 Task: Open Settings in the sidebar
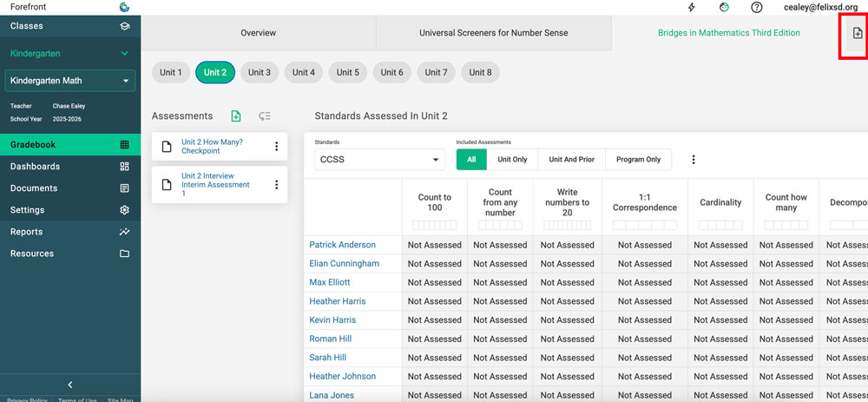[x=70, y=210]
